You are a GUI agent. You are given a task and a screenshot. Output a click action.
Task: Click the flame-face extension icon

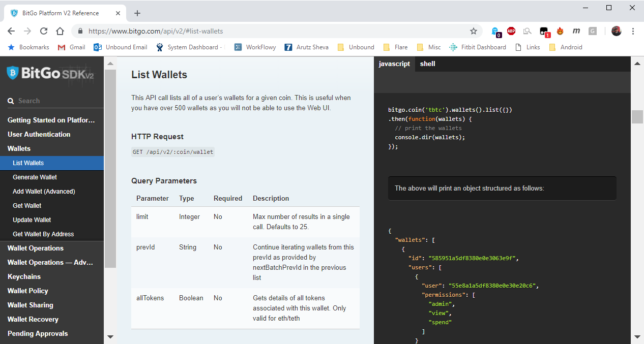tap(560, 31)
